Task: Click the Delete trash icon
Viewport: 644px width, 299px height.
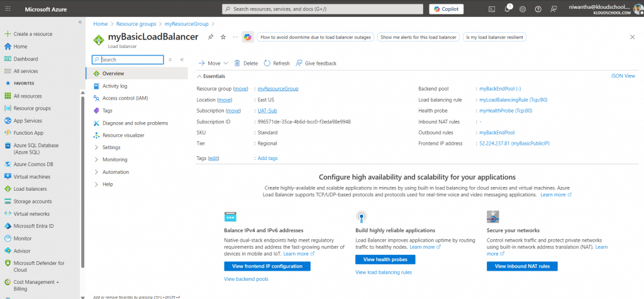Action: [x=246, y=64]
